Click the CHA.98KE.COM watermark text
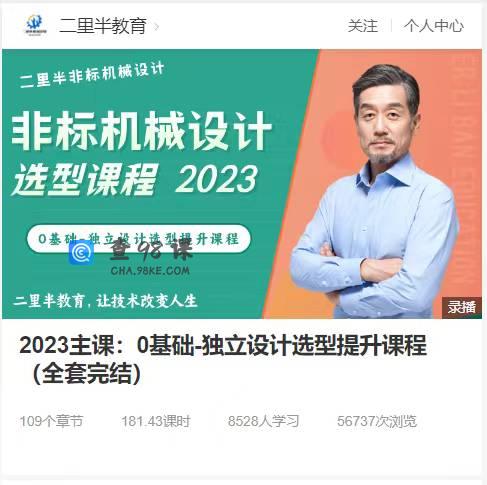The width and height of the screenshot is (487, 485). (150, 270)
